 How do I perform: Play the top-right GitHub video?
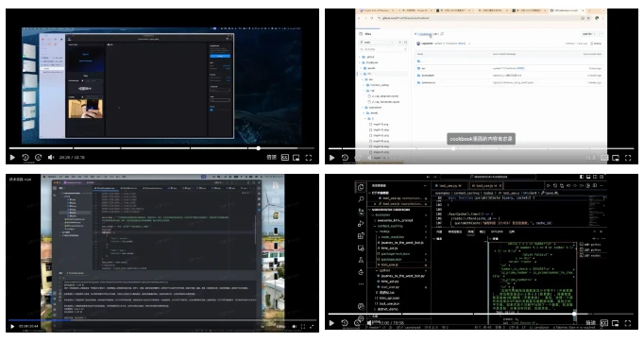pos(331,158)
